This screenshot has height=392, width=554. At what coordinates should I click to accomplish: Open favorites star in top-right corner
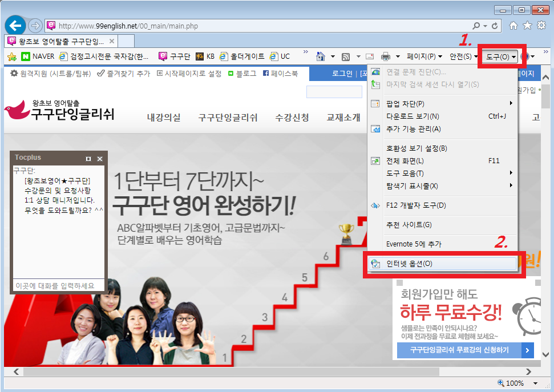[x=527, y=26]
